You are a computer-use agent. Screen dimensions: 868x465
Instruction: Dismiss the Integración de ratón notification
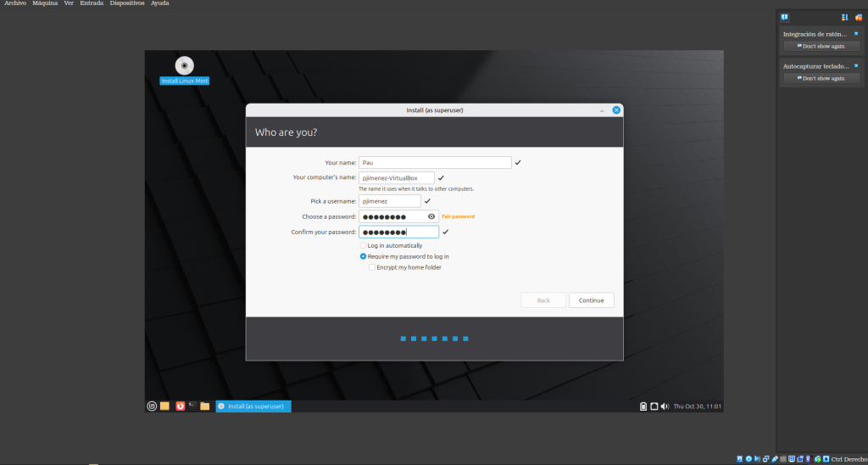[x=856, y=33]
